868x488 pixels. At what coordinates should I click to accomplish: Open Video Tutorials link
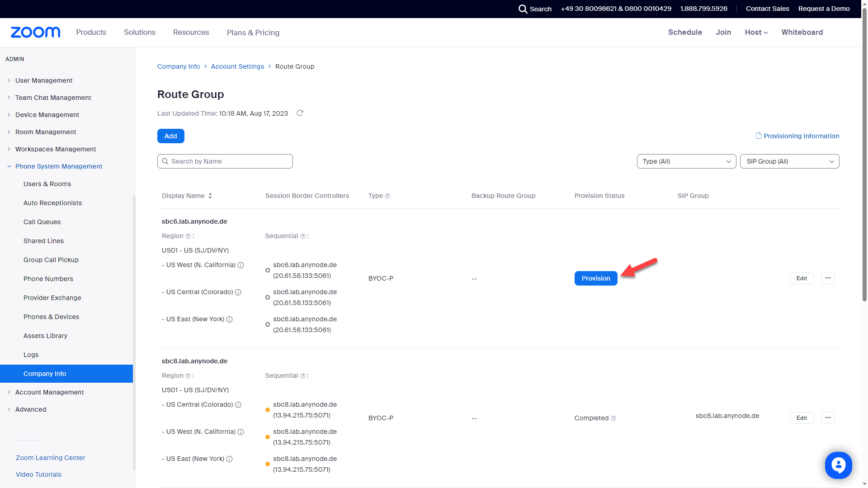point(38,474)
